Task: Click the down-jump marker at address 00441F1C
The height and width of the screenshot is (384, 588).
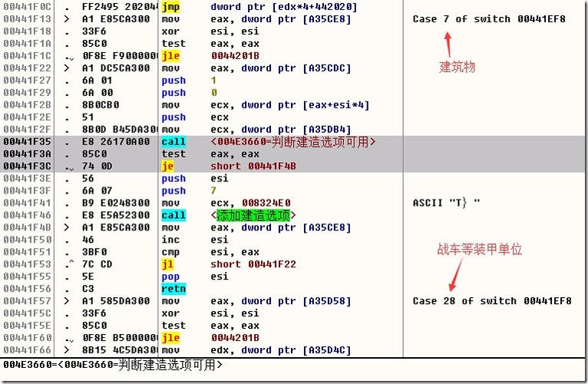Action: (70, 56)
